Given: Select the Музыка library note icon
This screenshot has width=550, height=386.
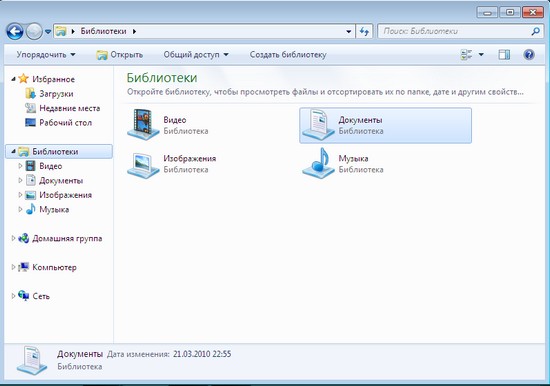Looking at the screenshot, I should [318, 163].
